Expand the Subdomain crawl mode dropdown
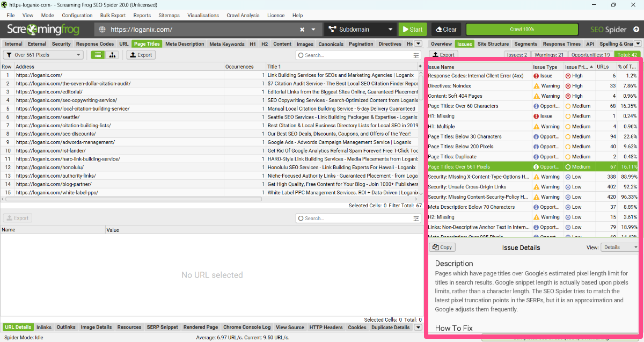This screenshot has width=644, height=342. 359,30
